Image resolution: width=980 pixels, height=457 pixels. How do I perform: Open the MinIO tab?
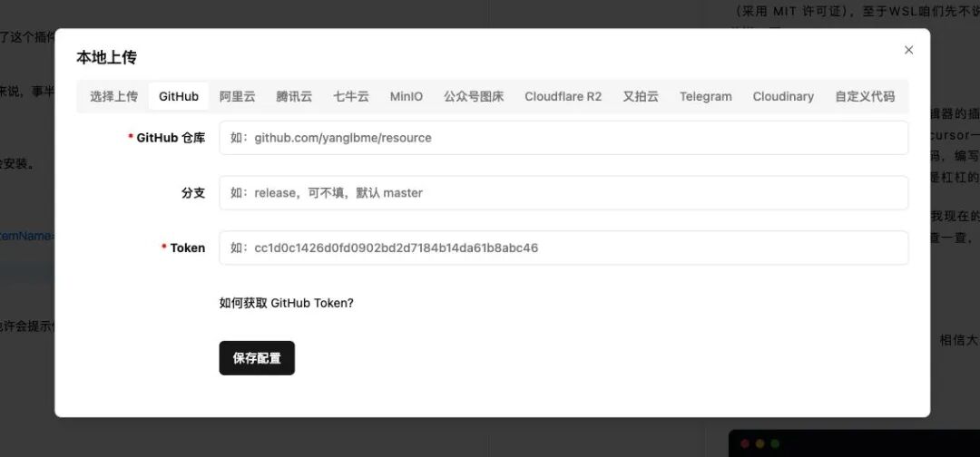[407, 96]
